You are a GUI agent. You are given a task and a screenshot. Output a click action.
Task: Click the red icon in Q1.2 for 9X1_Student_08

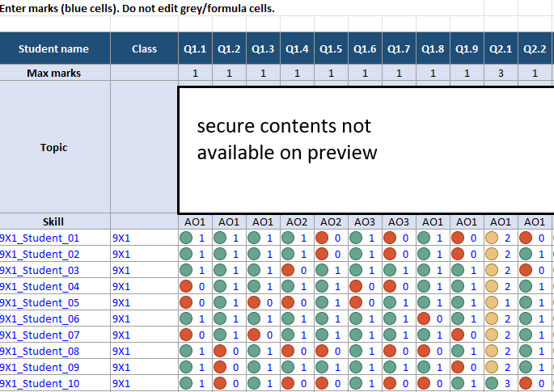220,351
